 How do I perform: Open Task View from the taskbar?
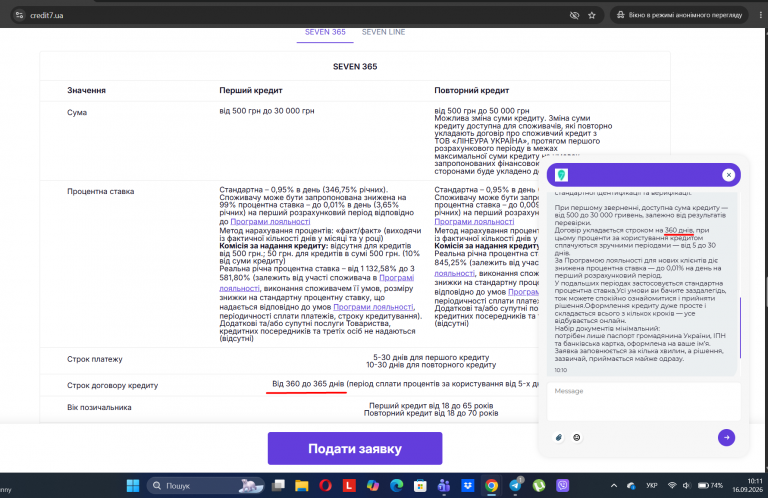tap(278, 486)
